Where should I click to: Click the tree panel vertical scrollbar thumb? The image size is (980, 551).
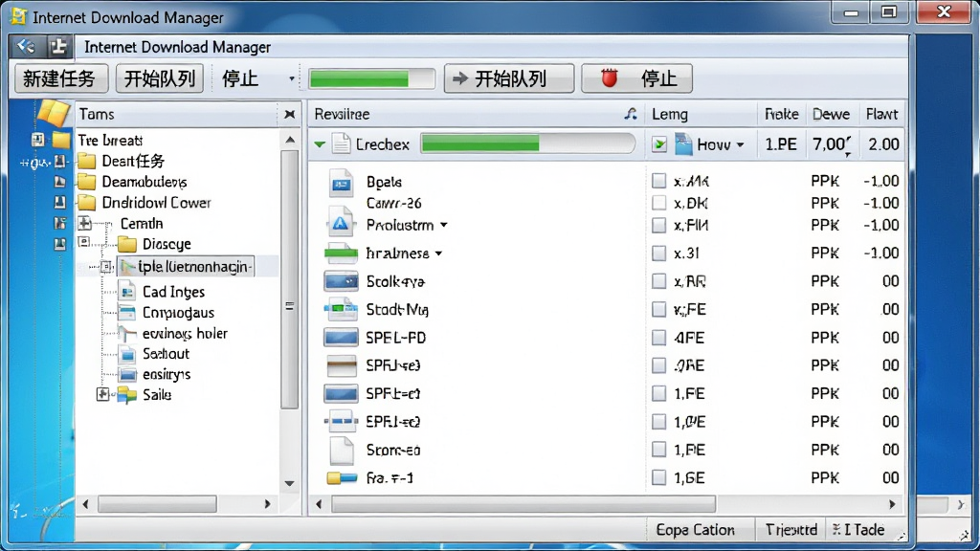coord(289,280)
